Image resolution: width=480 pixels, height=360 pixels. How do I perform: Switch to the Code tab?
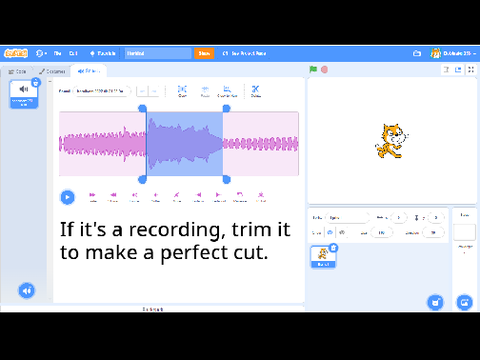pos(17,71)
